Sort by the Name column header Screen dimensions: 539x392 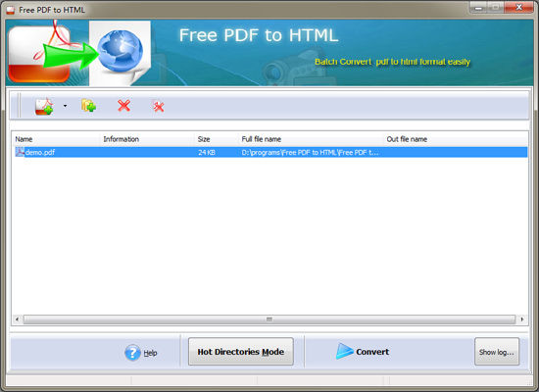(24, 139)
